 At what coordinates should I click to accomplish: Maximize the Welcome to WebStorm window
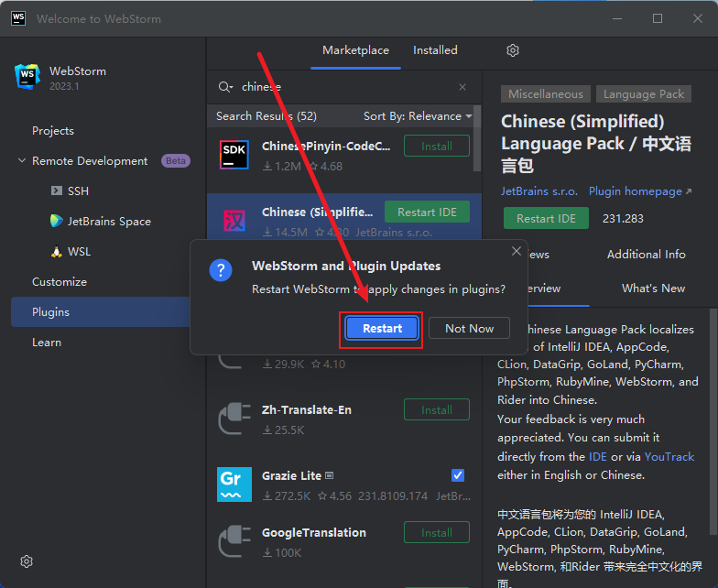pyautogui.click(x=658, y=18)
